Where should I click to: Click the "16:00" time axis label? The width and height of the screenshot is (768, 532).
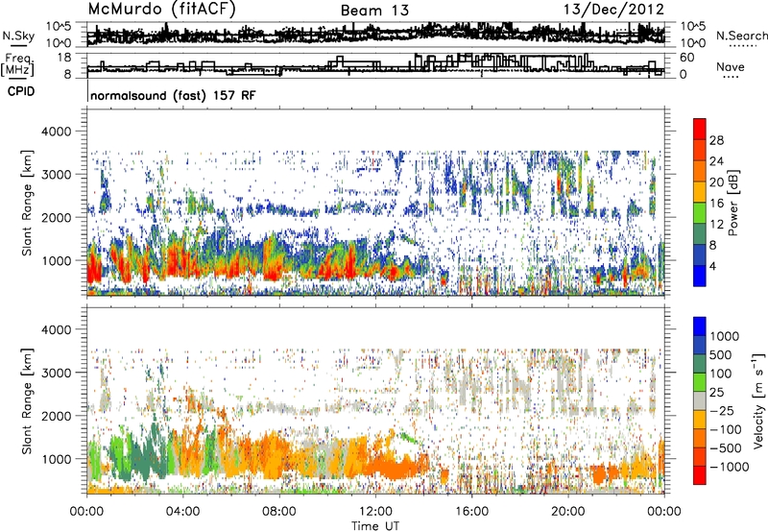471,512
